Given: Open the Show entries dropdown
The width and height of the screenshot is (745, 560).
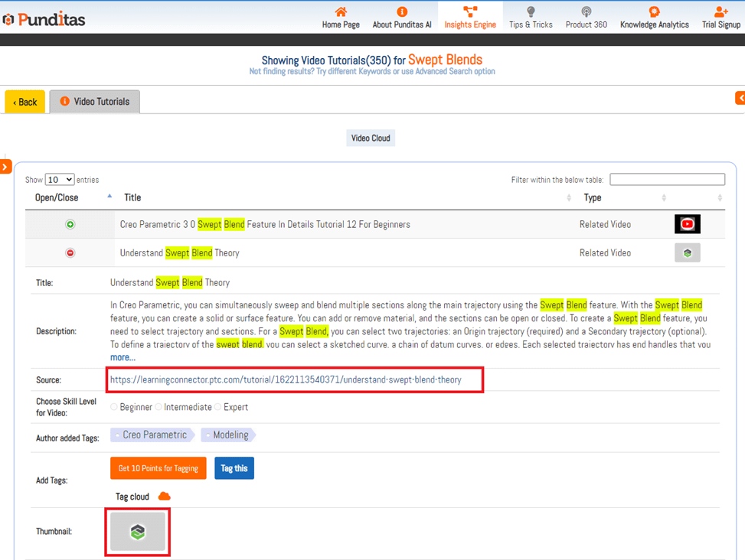Looking at the screenshot, I should (x=59, y=180).
